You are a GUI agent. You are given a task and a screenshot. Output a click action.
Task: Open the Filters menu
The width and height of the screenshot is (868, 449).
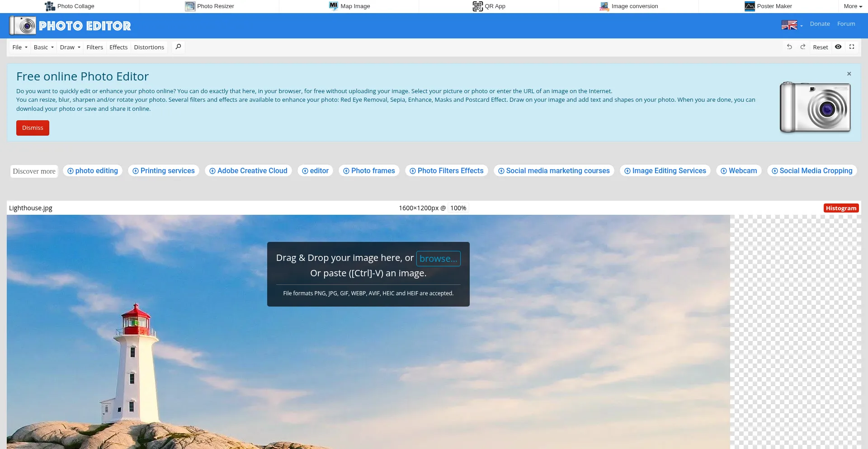point(94,47)
